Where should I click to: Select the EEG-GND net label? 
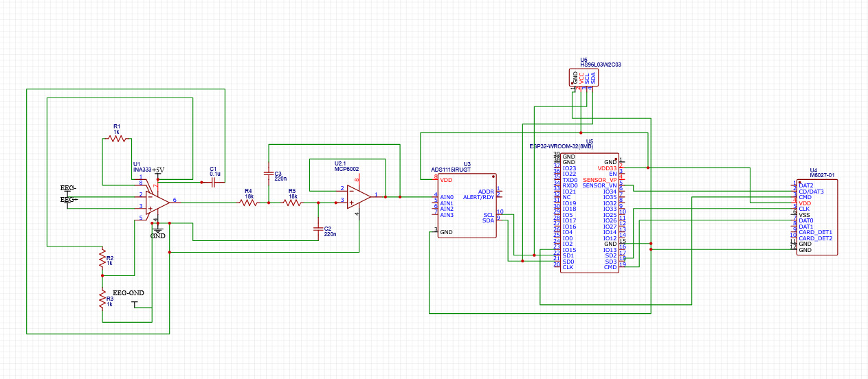point(129,293)
